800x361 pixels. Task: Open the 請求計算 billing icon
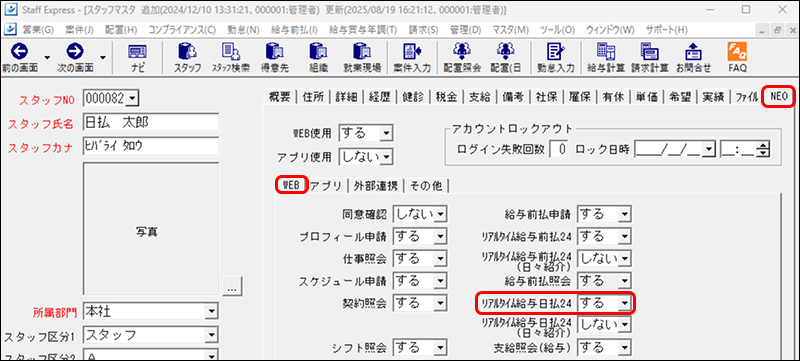click(x=649, y=51)
